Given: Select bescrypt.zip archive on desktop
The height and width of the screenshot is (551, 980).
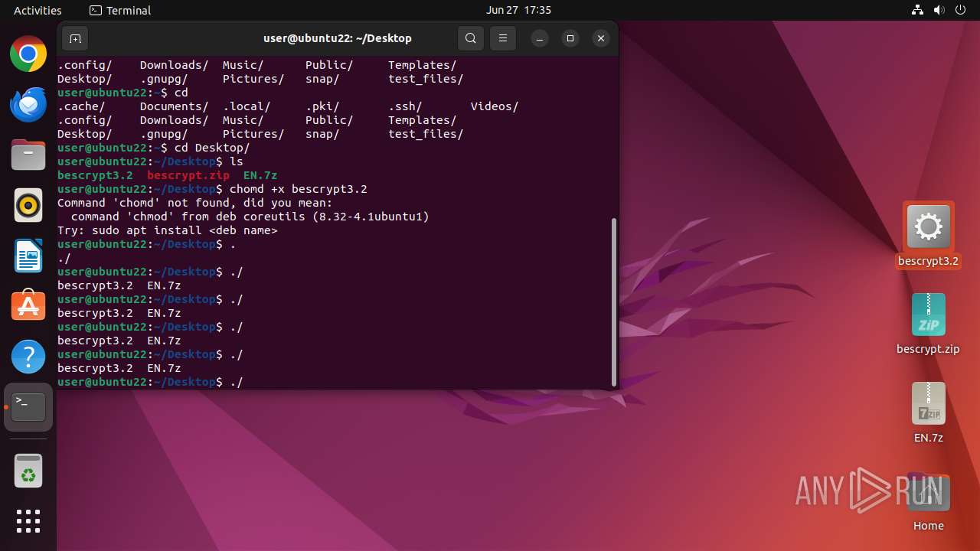Looking at the screenshot, I should pos(928,315).
